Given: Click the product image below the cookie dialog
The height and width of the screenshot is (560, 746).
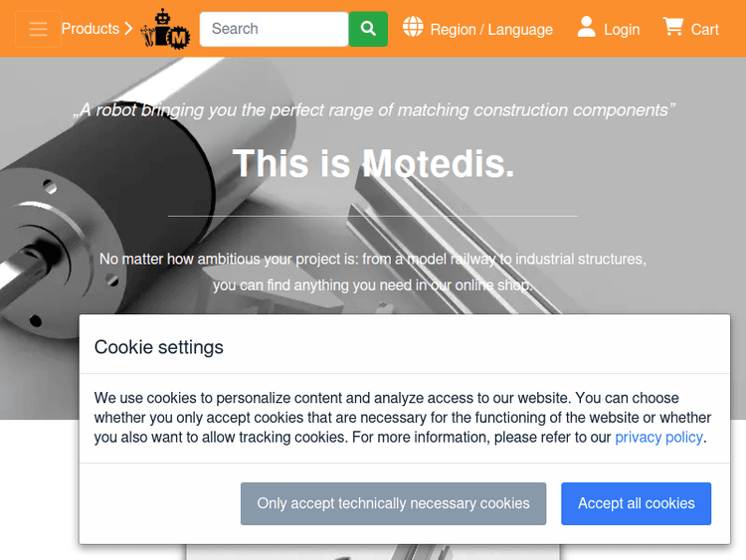Looking at the screenshot, I should point(373,551).
